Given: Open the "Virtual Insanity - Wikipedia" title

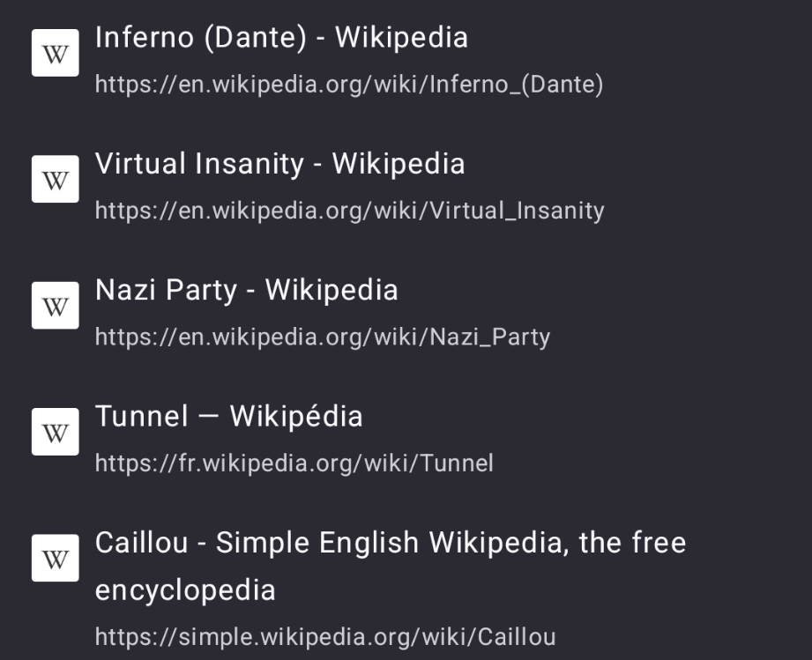Looking at the screenshot, I should [x=279, y=164].
